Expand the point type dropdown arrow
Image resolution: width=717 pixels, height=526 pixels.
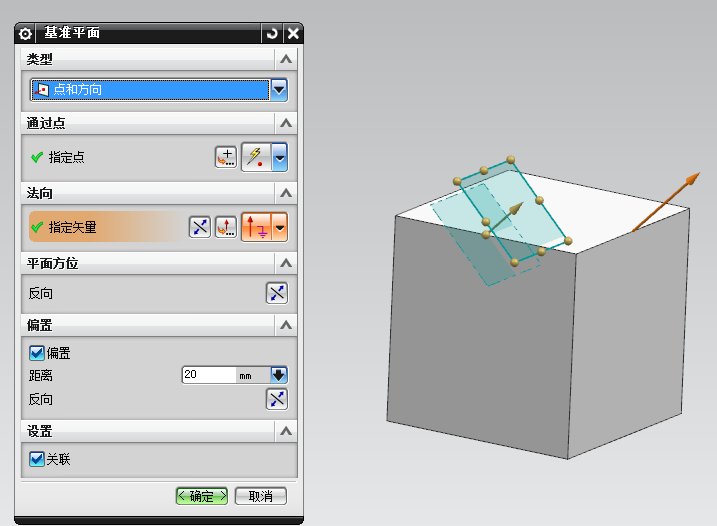pyautogui.click(x=279, y=157)
